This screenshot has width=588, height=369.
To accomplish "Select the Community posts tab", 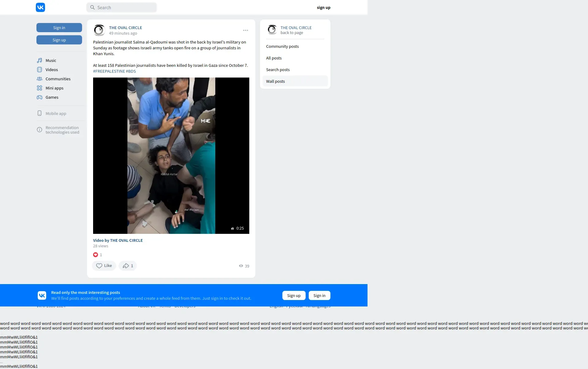I will [282, 46].
